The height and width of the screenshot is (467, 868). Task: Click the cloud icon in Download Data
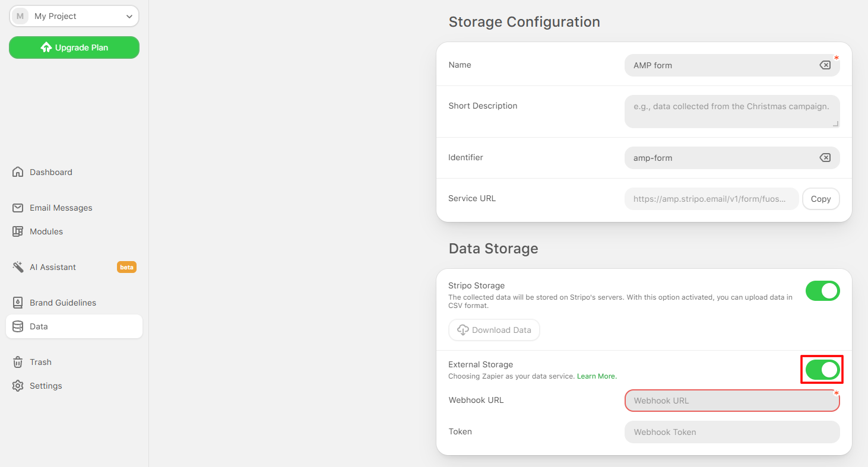[x=463, y=330]
